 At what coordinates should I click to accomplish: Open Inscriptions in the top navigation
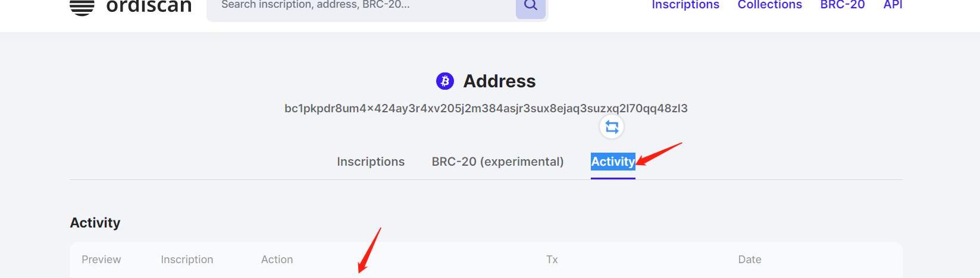pyautogui.click(x=685, y=5)
